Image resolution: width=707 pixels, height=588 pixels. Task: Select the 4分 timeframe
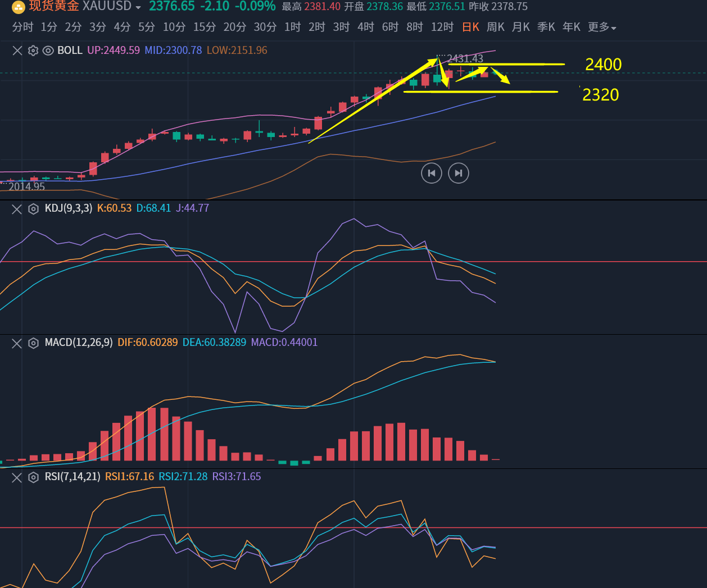pos(122,27)
